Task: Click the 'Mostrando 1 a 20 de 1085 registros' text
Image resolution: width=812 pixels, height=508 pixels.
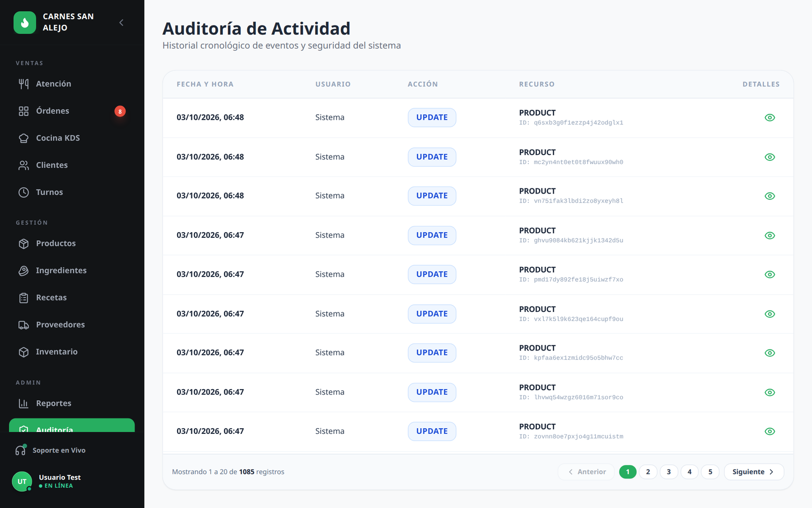Action: (x=228, y=472)
